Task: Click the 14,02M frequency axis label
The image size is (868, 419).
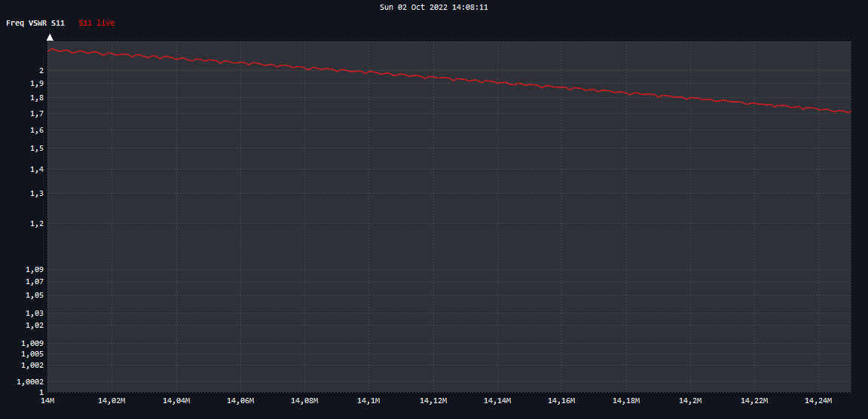Action: click(x=112, y=400)
